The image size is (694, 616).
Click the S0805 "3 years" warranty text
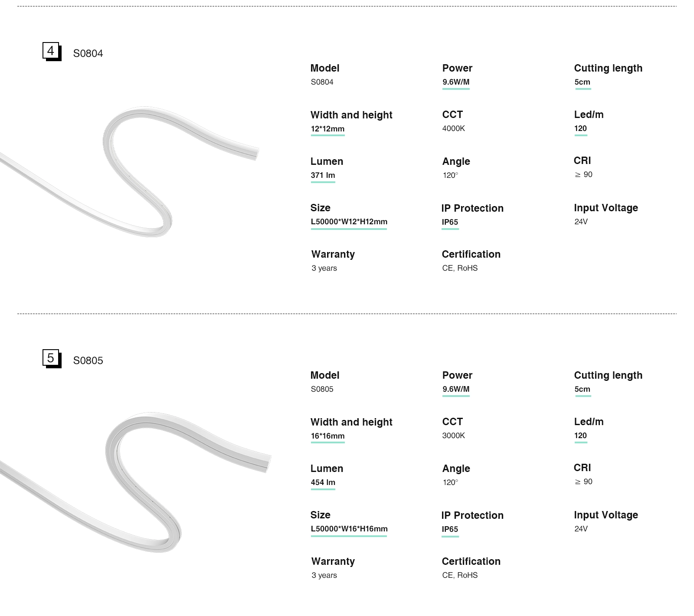tap(324, 575)
